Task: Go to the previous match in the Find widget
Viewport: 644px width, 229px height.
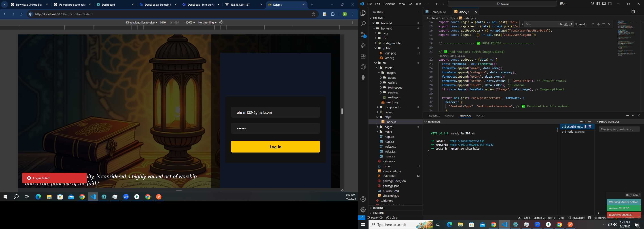Action: coord(593,24)
